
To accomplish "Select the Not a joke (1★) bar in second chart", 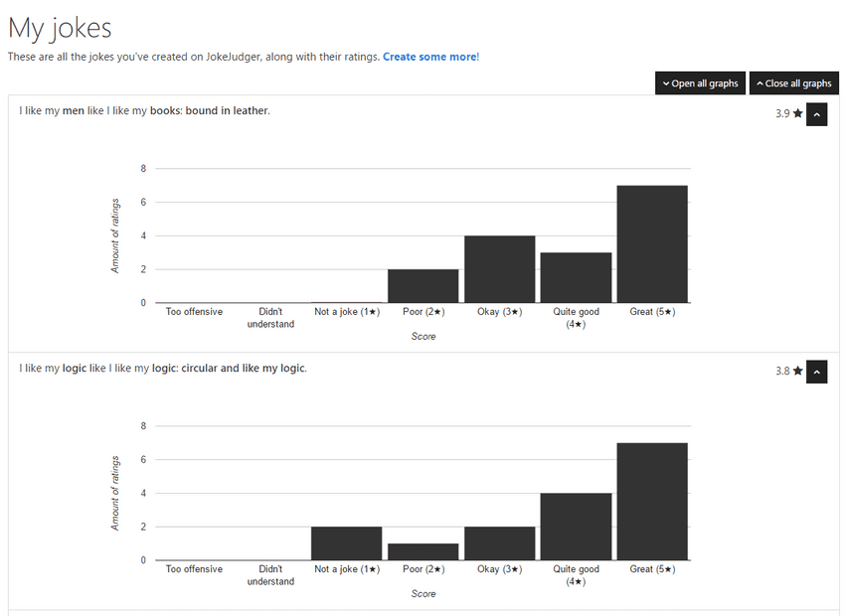I will (x=347, y=543).
